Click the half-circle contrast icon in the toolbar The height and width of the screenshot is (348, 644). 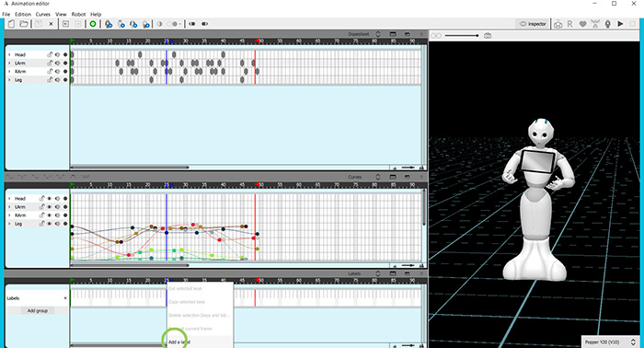tap(159, 24)
